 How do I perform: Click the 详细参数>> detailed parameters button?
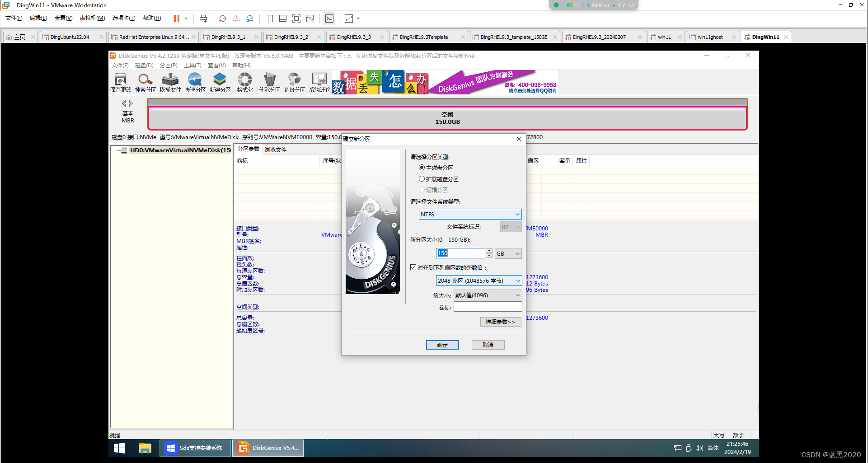click(x=501, y=322)
